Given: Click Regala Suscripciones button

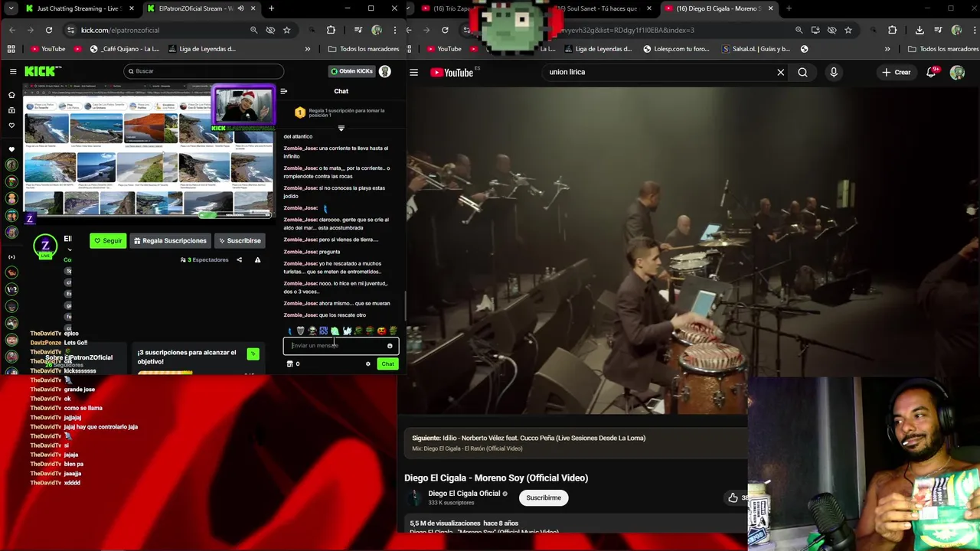Looking at the screenshot, I should pyautogui.click(x=170, y=240).
